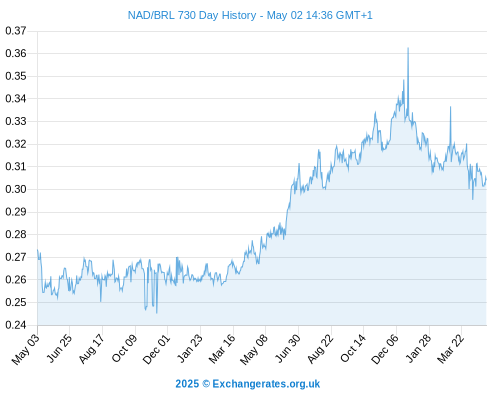Click the Jan 28 x-axis date label

[x=418, y=348]
